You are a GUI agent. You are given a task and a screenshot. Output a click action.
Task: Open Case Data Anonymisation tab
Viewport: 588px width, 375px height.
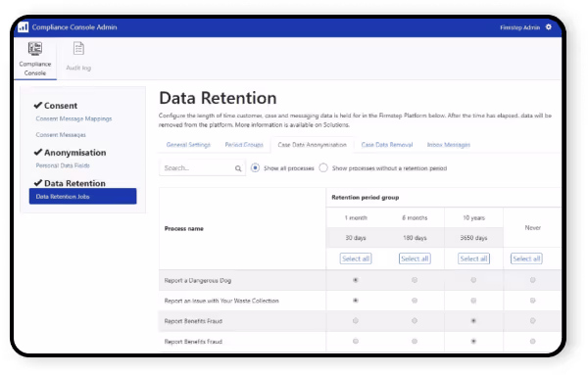point(312,145)
